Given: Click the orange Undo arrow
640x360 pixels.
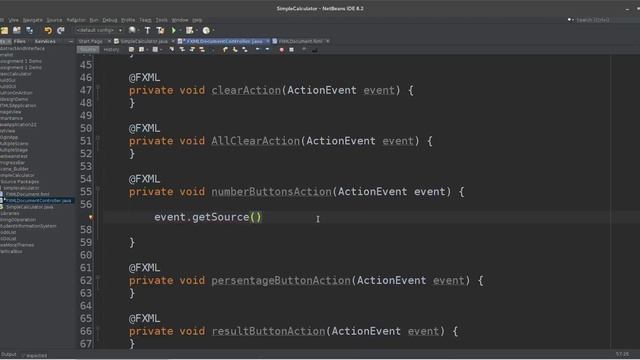Looking at the screenshot, I should [48, 30].
